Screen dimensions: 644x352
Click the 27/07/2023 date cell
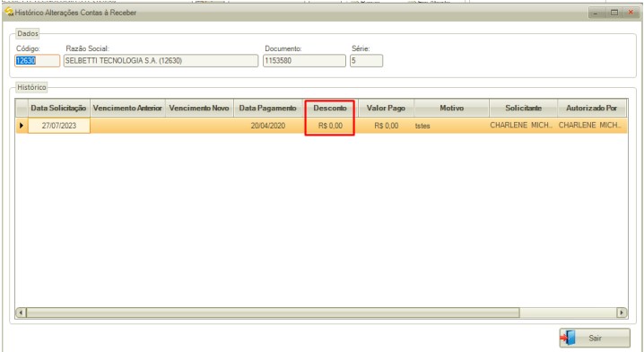click(58, 126)
